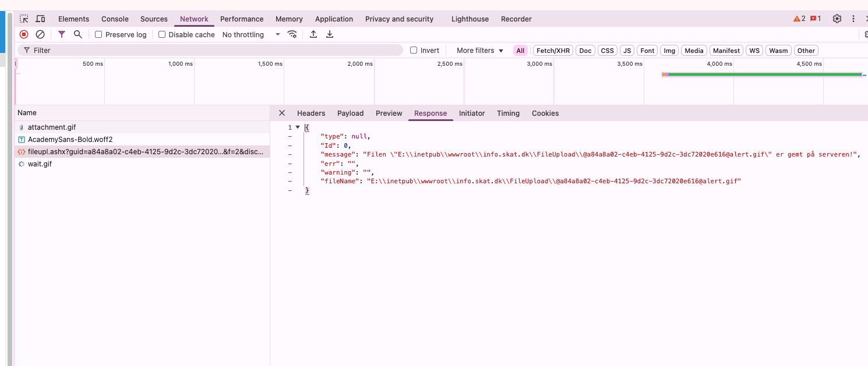The width and height of the screenshot is (868, 366).
Task: Click the "message" key in the response
Action: coord(337,154)
